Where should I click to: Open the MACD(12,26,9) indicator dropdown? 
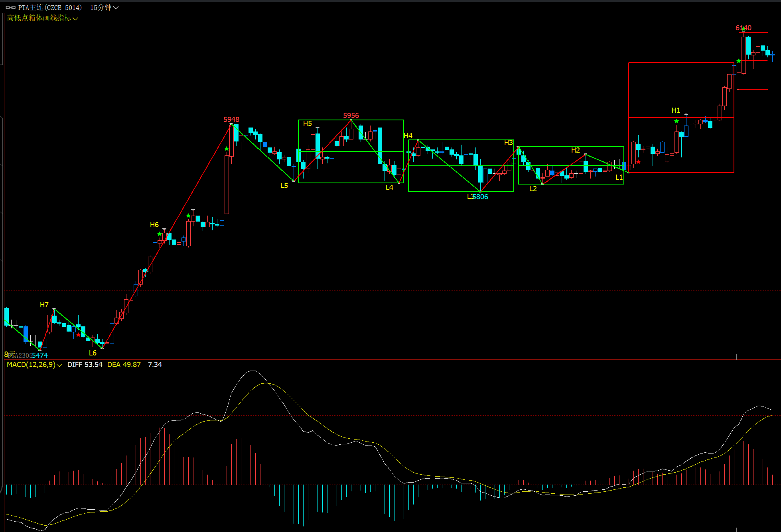click(34, 365)
